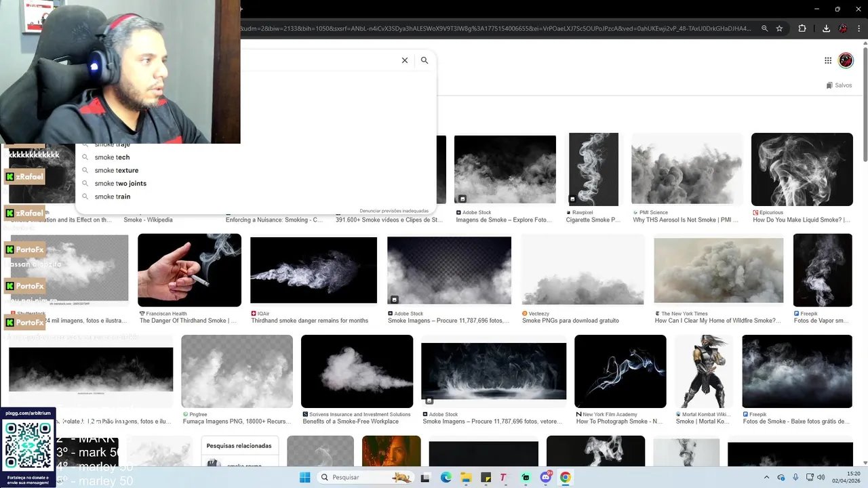Open the Freepik 'Fotos de Smoke' image

797,371
